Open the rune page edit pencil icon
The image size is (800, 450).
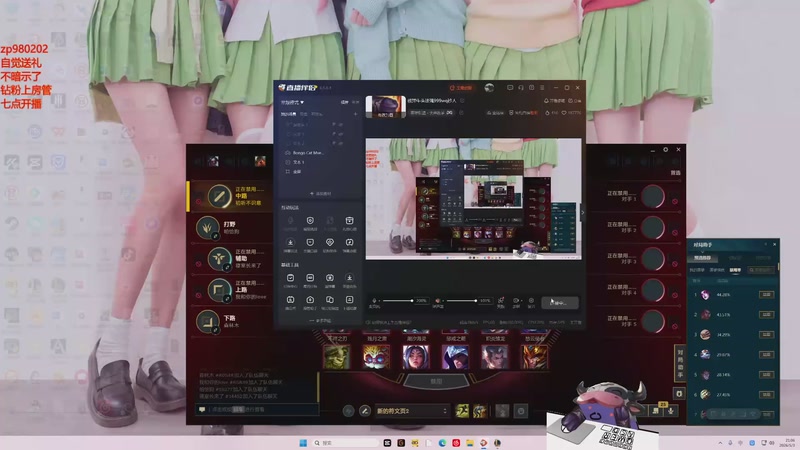tap(364, 411)
